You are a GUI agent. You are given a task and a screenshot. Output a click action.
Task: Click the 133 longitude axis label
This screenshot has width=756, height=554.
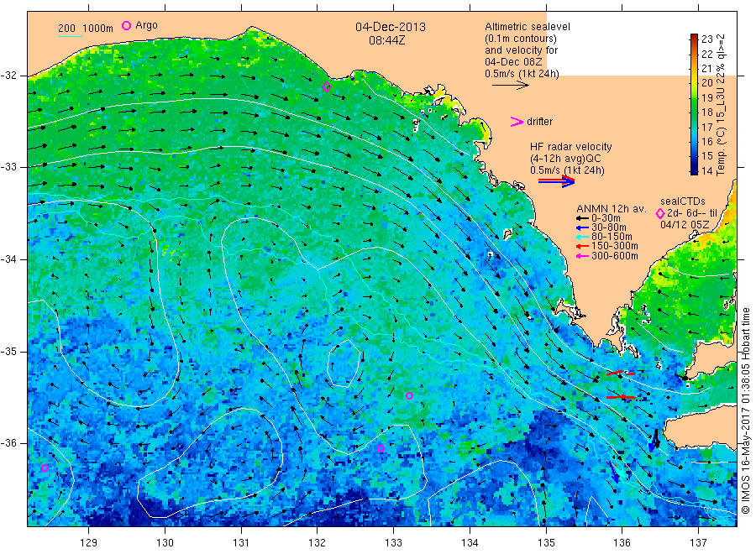(393, 543)
